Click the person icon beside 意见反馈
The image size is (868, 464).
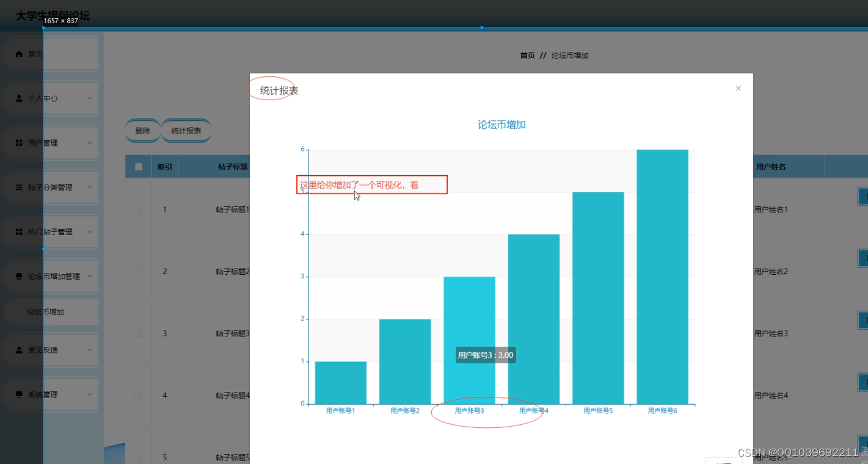[19, 350]
